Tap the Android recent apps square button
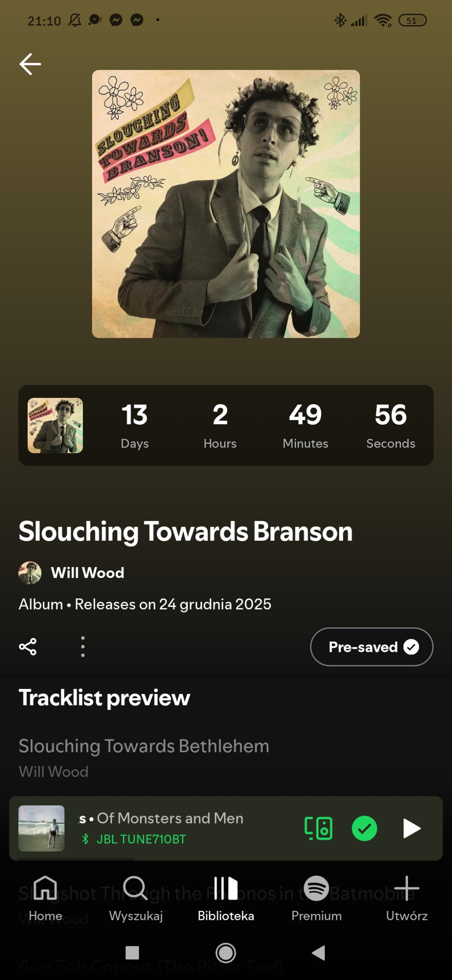Image resolution: width=452 pixels, height=980 pixels. [x=132, y=953]
